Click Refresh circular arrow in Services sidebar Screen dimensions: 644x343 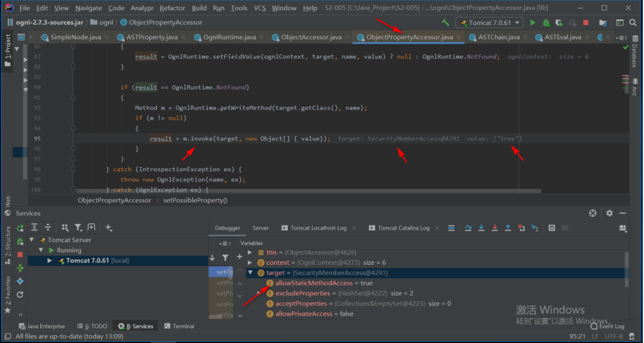[20, 295]
